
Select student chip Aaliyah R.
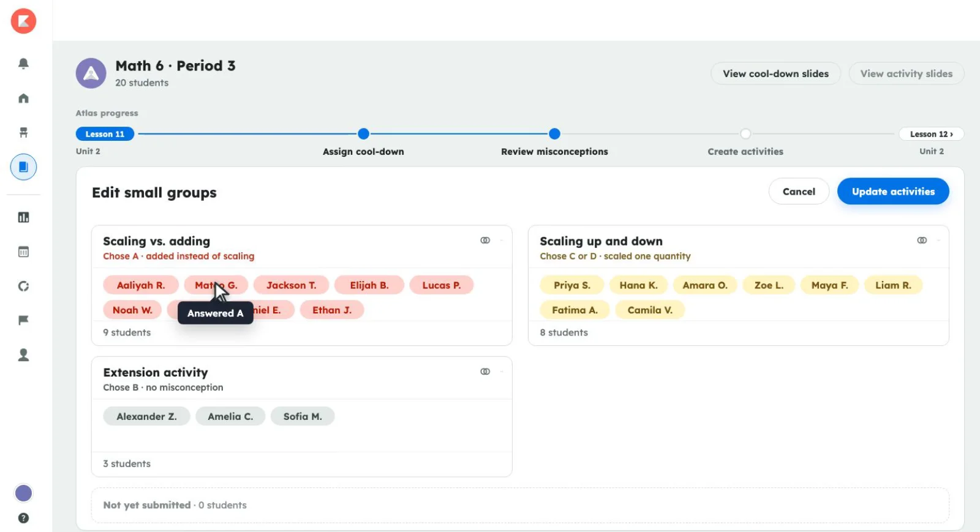[x=141, y=285]
